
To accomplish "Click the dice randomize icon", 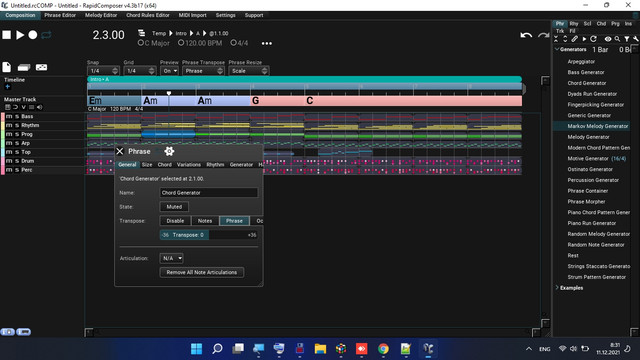I will (x=41, y=67).
